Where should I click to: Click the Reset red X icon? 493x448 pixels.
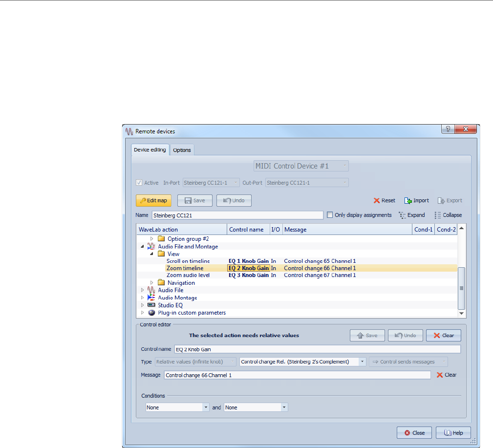(x=376, y=201)
